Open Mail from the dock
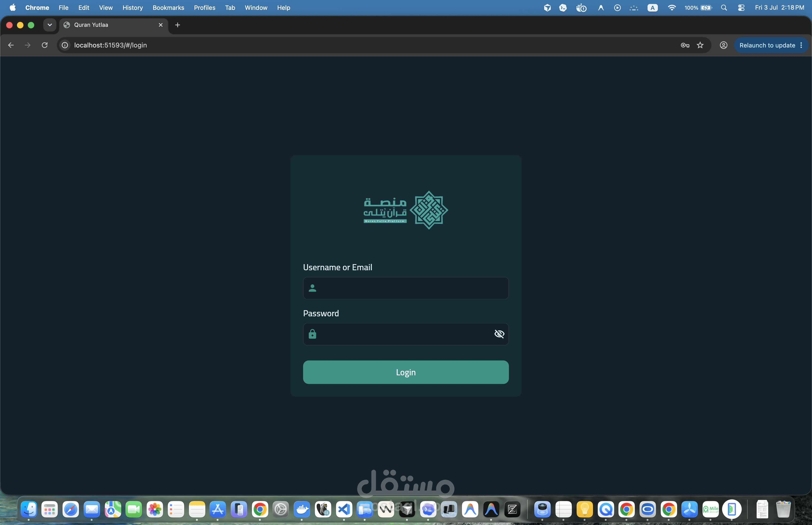The width and height of the screenshot is (812, 525). point(92,509)
